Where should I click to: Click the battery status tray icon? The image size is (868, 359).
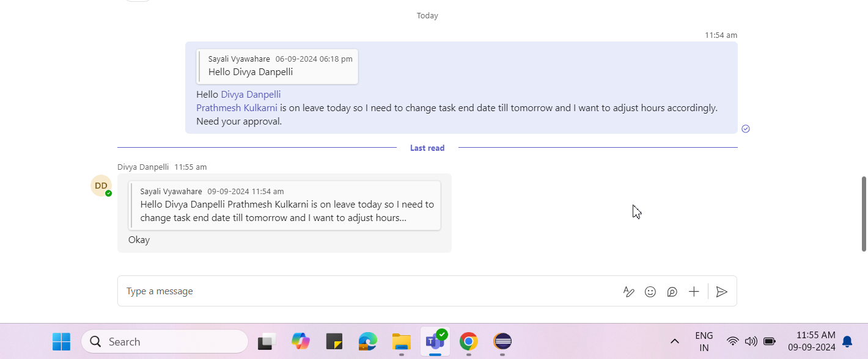tap(770, 341)
